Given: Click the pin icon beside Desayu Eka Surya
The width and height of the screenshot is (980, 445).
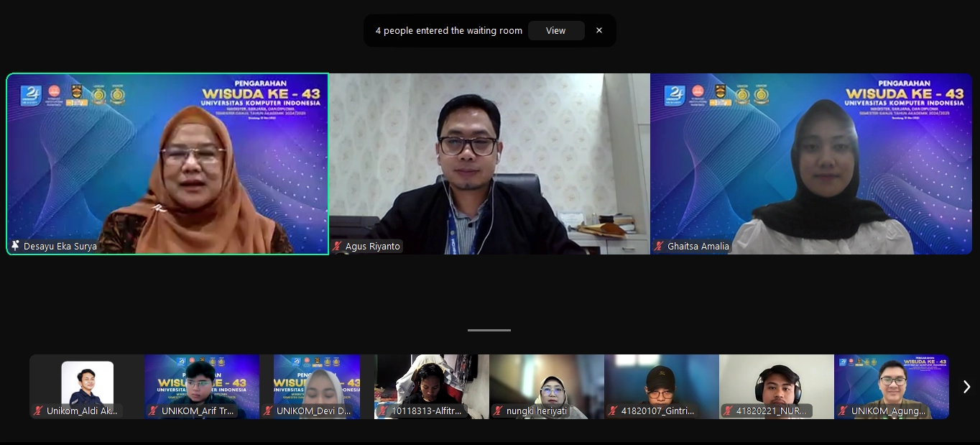Looking at the screenshot, I should (16, 246).
